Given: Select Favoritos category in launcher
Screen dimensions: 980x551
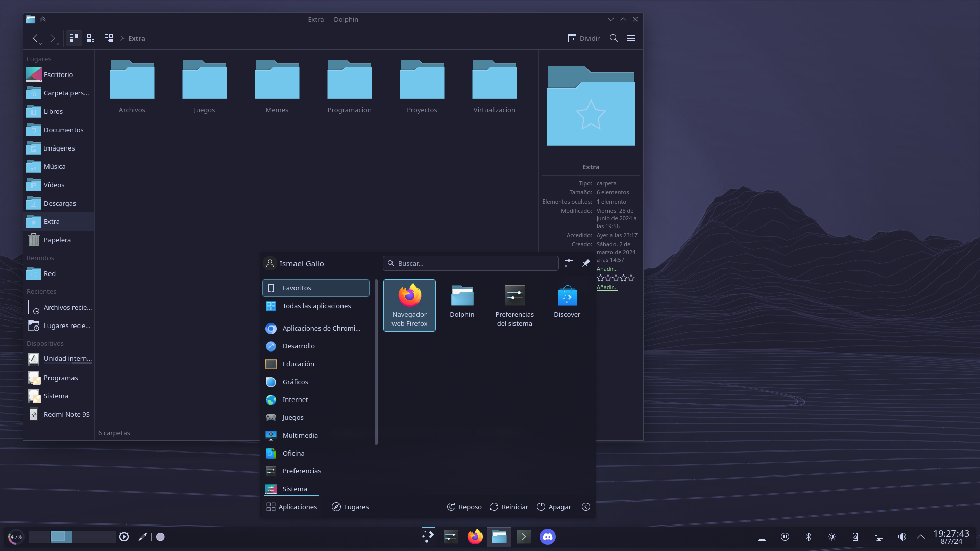Looking at the screenshot, I should pyautogui.click(x=316, y=288).
